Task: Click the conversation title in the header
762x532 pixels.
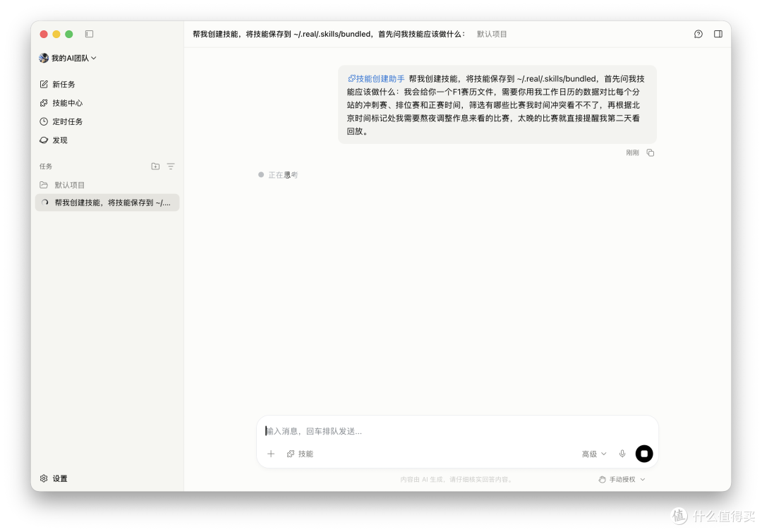Action: point(329,34)
